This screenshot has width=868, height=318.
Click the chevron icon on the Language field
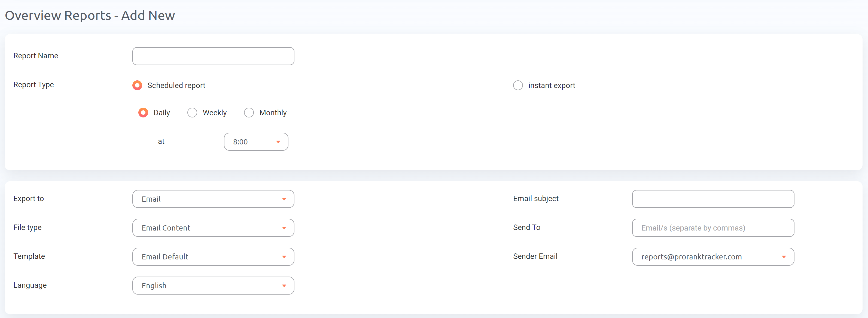click(x=284, y=285)
